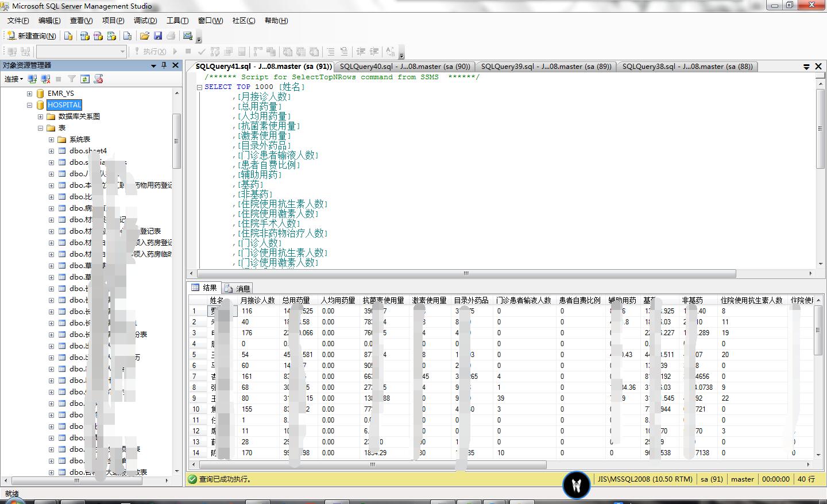
Task: Open the 文件(F) menu
Action: point(18,20)
